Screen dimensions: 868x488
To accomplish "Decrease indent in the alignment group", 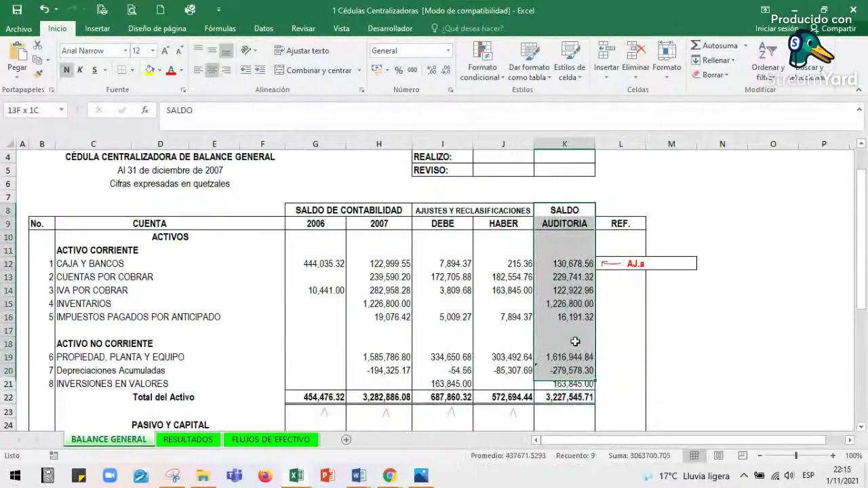I will click(245, 70).
